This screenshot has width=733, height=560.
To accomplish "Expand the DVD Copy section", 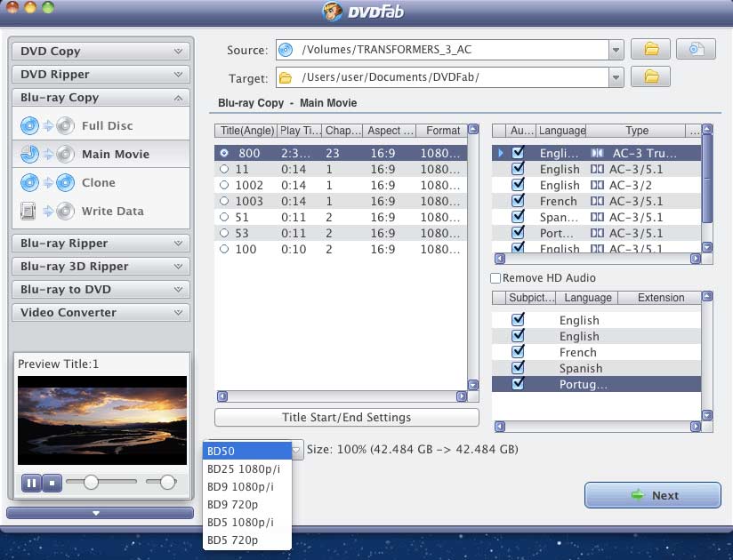I will pyautogui.click(x=101, y=51).
